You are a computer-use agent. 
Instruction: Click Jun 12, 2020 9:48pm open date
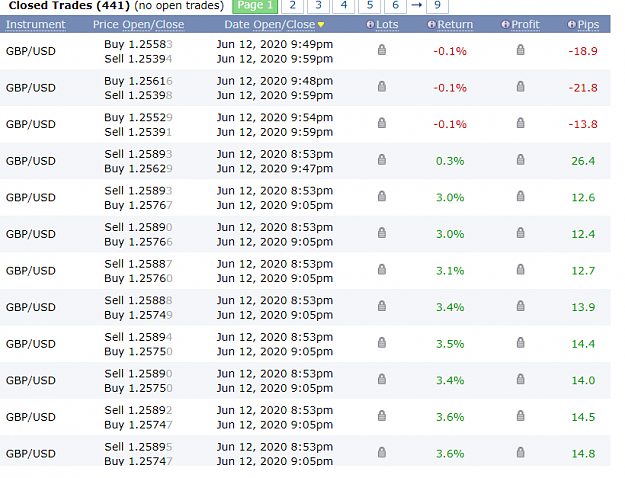pyautogui.click(x=275, y=81)
